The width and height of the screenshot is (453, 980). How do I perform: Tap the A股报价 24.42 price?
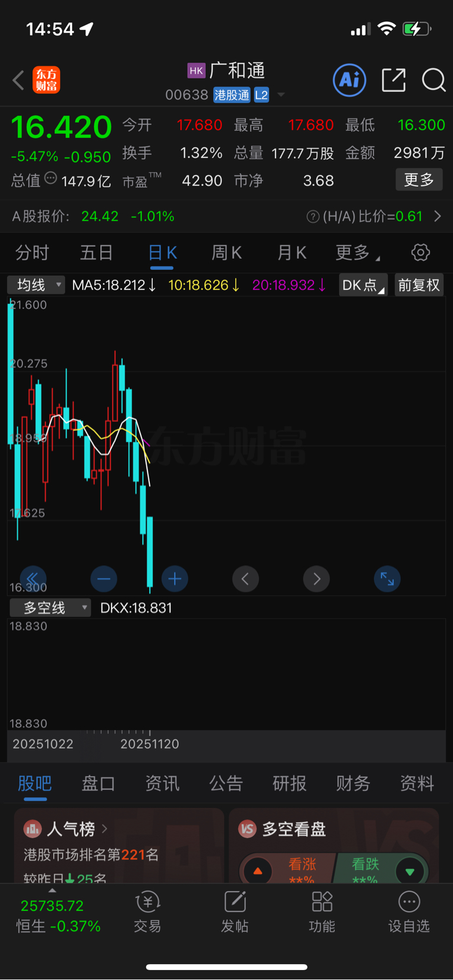100,216
